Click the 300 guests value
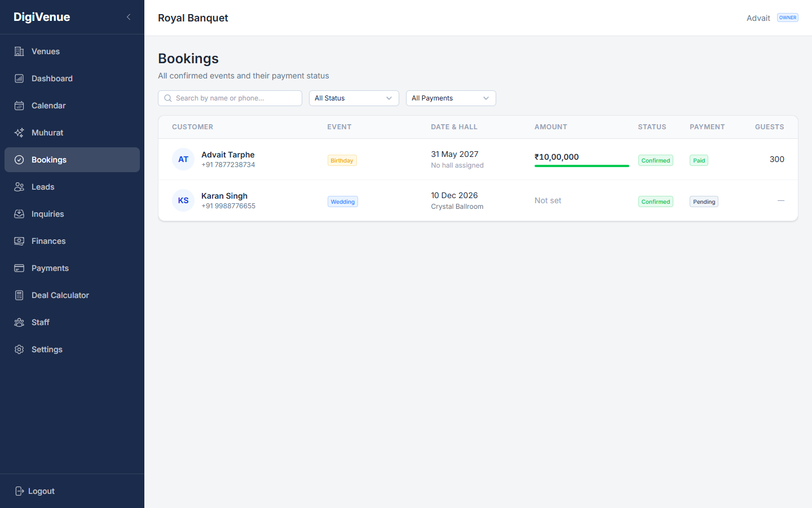Viewport: 812px width, 508px height. (777, 159)
